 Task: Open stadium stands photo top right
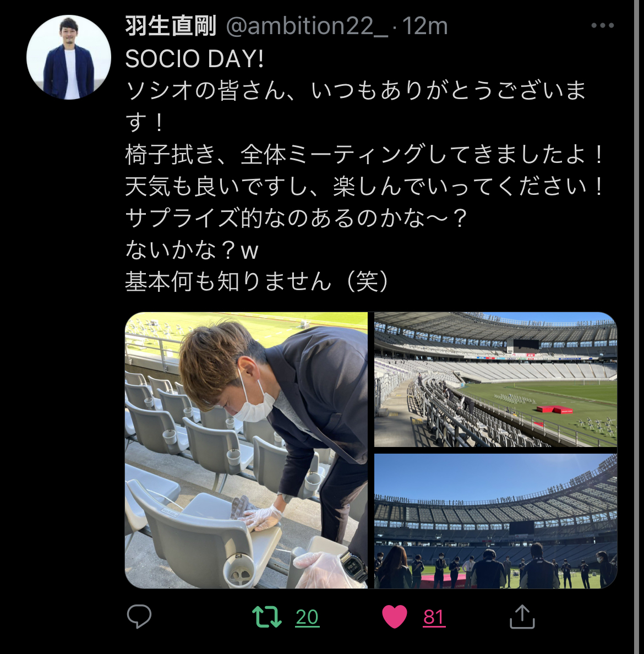point(495,379)
